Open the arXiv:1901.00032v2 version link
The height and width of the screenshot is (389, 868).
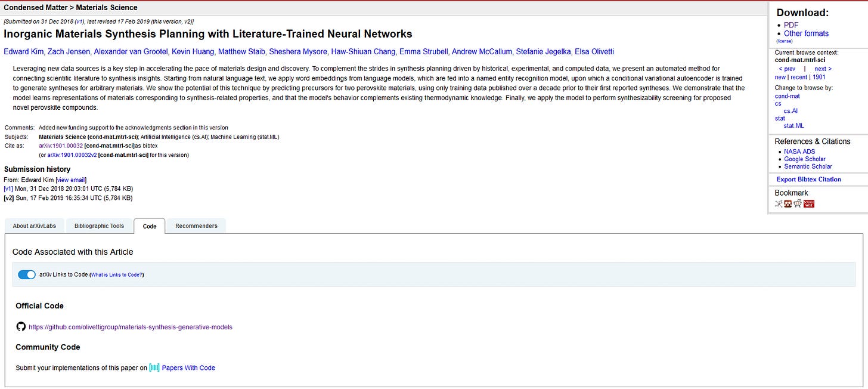click(72, 155)
